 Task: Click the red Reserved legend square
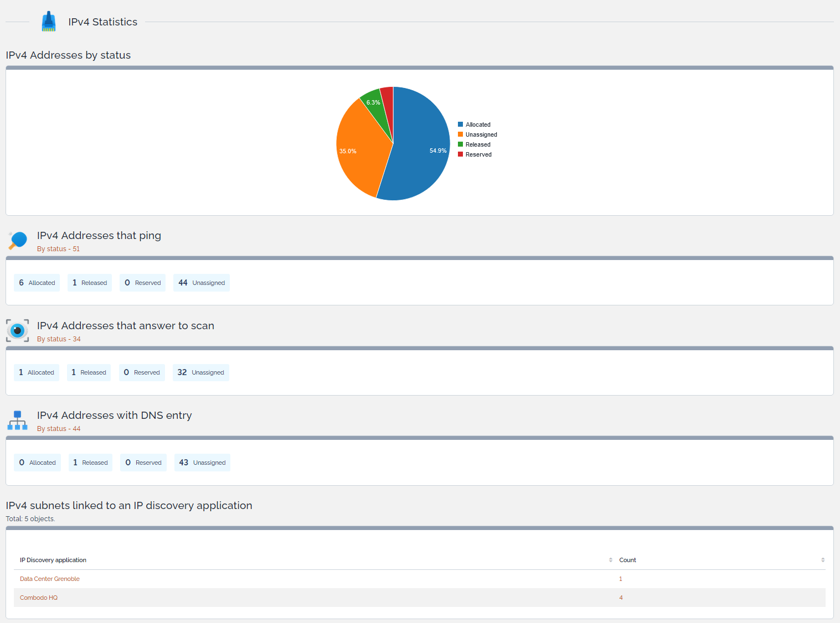[x=460, y=154]
